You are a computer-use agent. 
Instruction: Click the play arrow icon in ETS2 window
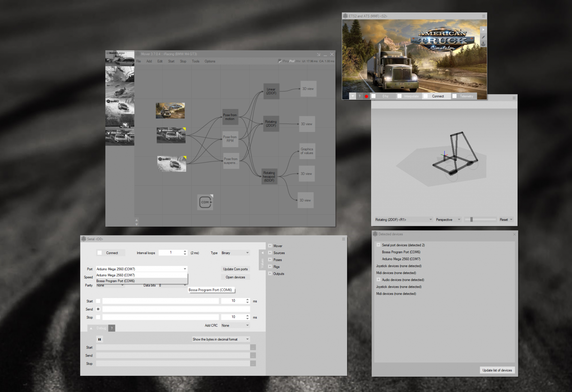click(x=483, y=30)
